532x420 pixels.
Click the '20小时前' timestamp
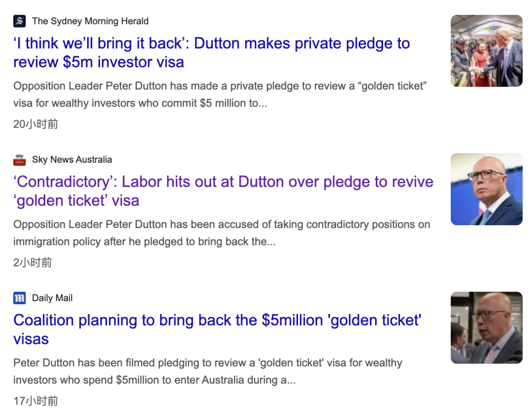35,124
